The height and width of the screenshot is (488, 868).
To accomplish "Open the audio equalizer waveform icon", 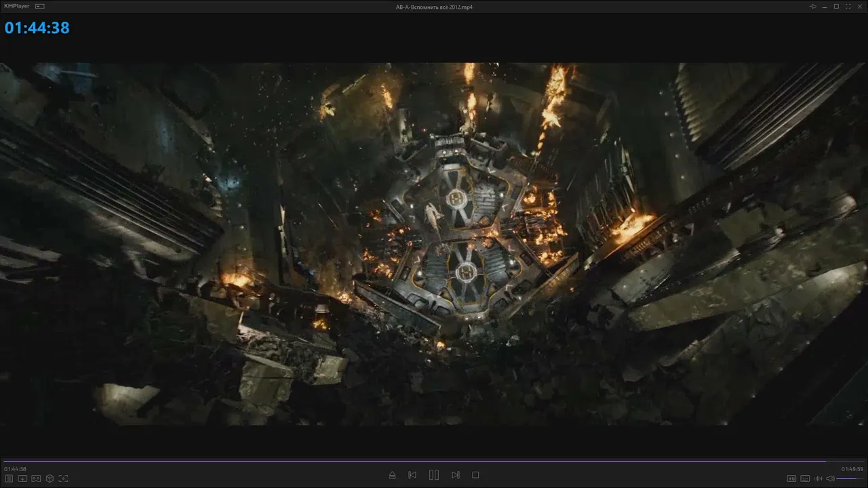I will coord(818,479).
